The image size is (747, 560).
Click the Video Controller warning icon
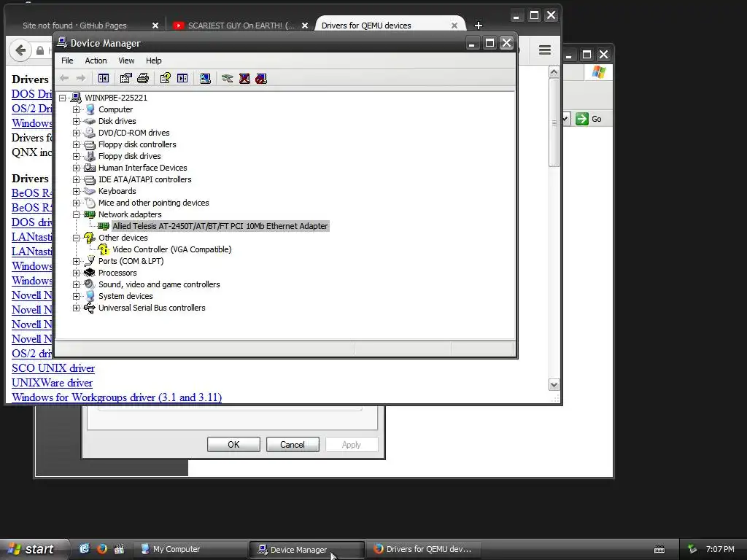tap(104, 249)
